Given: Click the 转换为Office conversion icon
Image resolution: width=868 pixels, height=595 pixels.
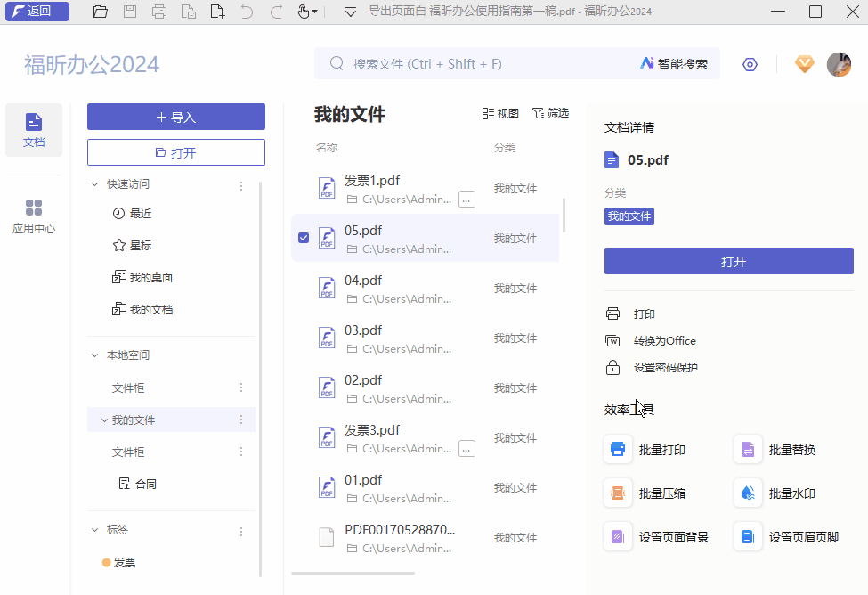Looking at the screenshot, I should click(613, 340).
